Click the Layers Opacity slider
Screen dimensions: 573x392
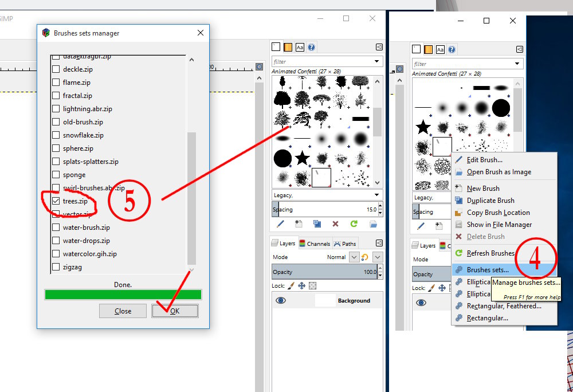click(x=325, y=272)
